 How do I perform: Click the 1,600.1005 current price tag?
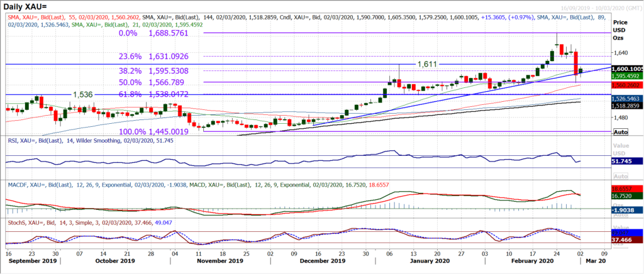coord(626,68)
